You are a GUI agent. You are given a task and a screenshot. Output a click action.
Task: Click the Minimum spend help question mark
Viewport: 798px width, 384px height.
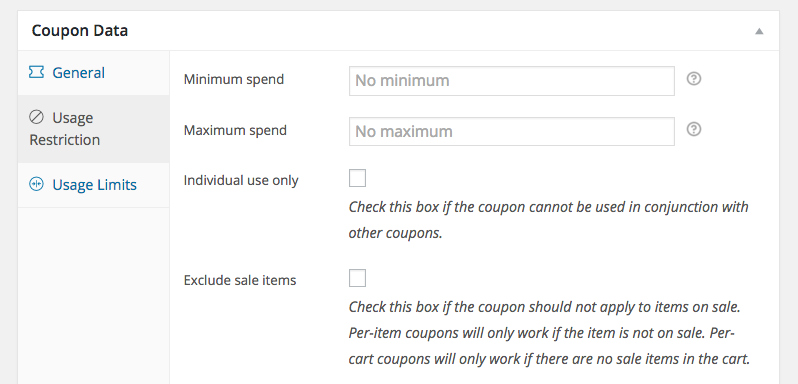[694, 79]
